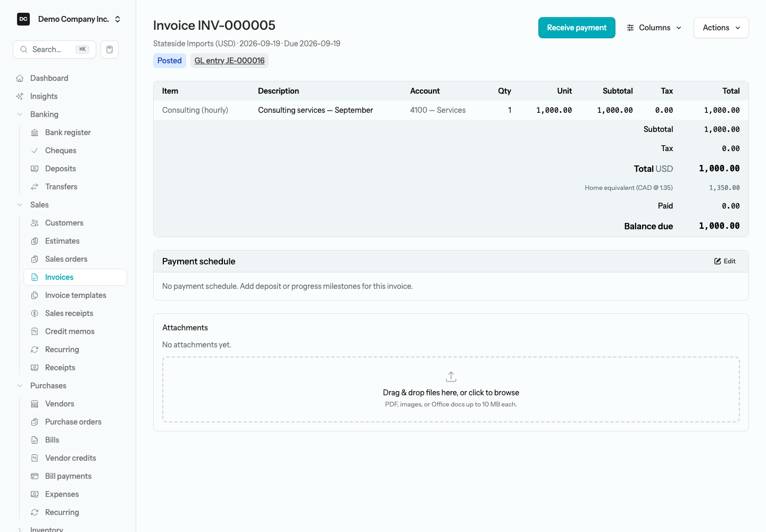Click the Deposits banknote icon
Viewport: 766px width, 532px height.
click(35, 169)
